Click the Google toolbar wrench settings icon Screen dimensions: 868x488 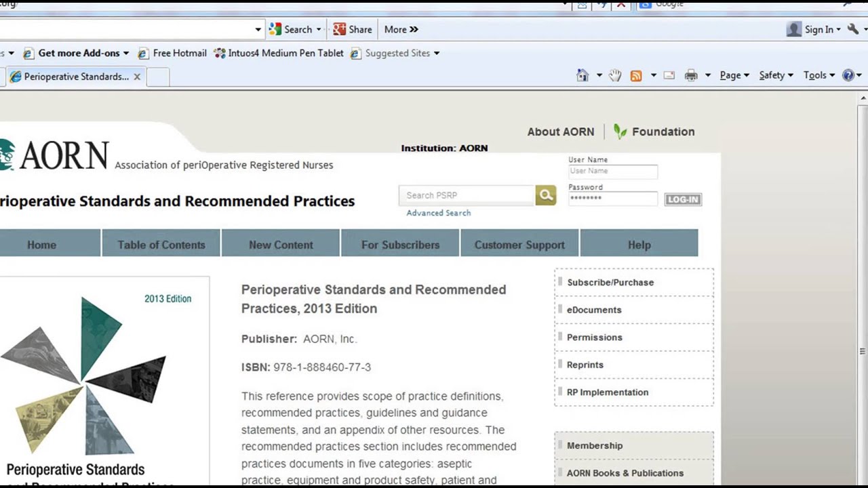(x=853, y=28)
